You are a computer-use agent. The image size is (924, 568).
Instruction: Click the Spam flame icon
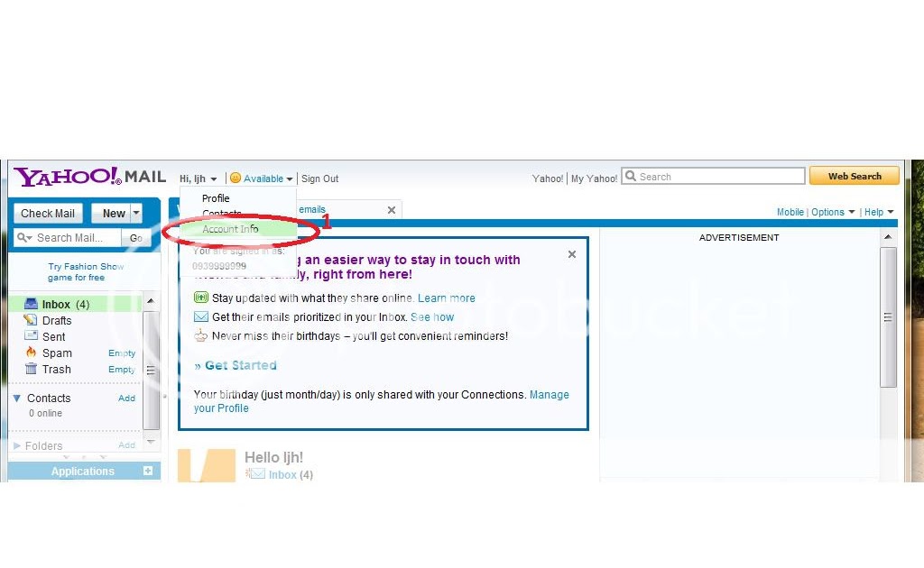[31, 353]
